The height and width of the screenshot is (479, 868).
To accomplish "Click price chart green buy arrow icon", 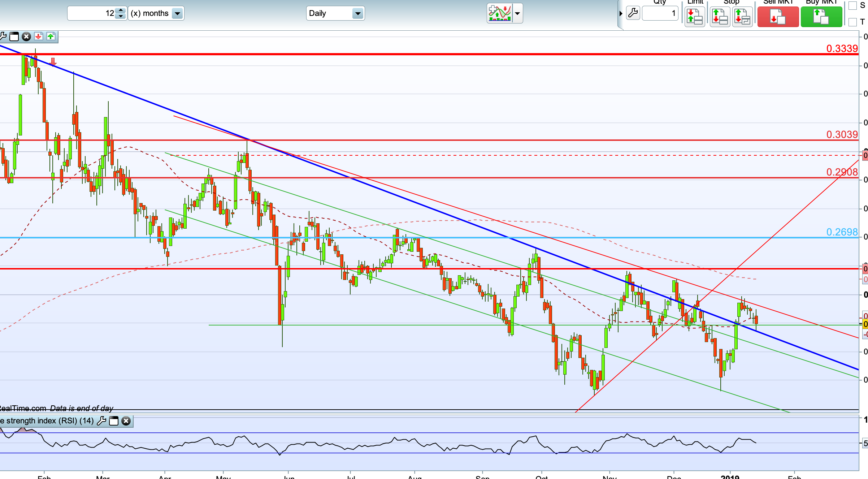I will coord(51,36).
